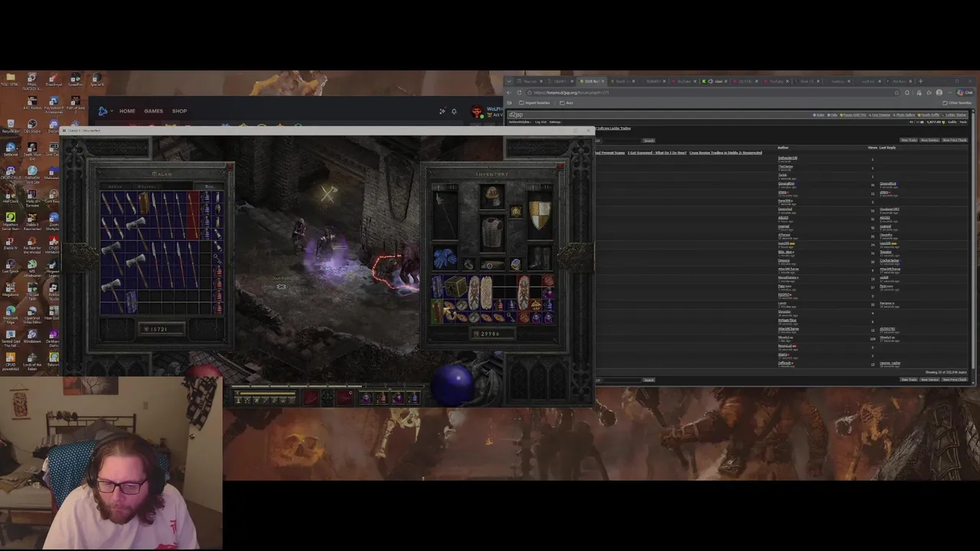
Task: Click Malah's gold amount 15721
Action: click(x=161, y=329)
